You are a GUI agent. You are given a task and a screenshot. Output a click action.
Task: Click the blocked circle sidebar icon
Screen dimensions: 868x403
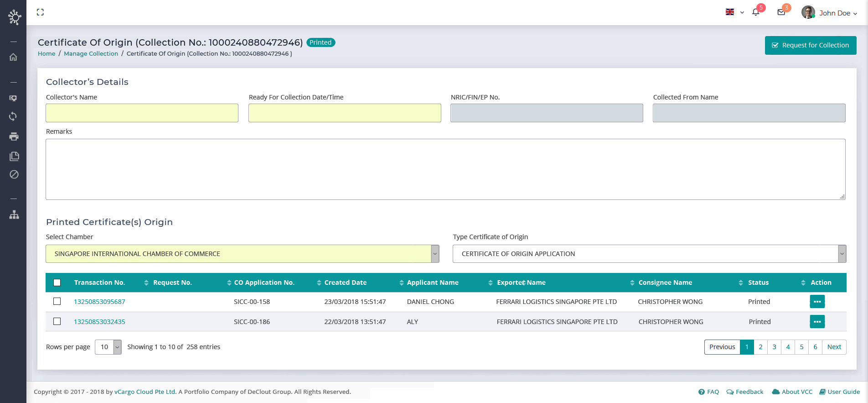pyautogui.click(x=14, y=174)
